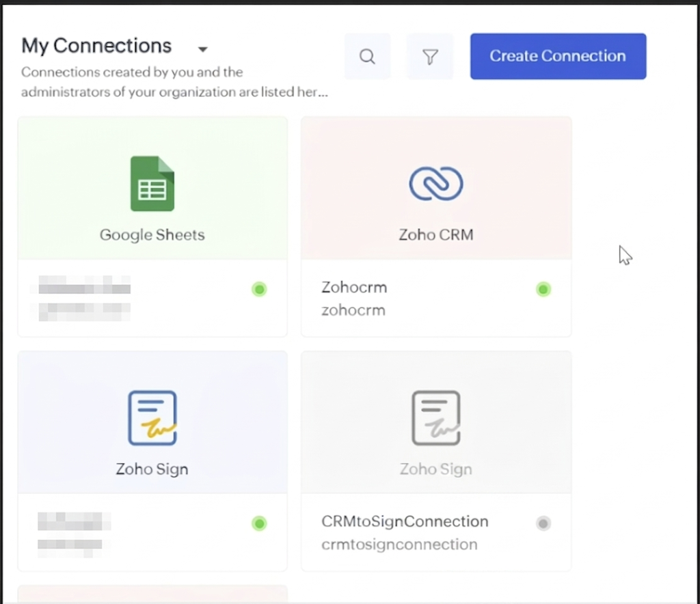
Task: Click the lowercase zohocrm link name
Action: pos(353,310)
